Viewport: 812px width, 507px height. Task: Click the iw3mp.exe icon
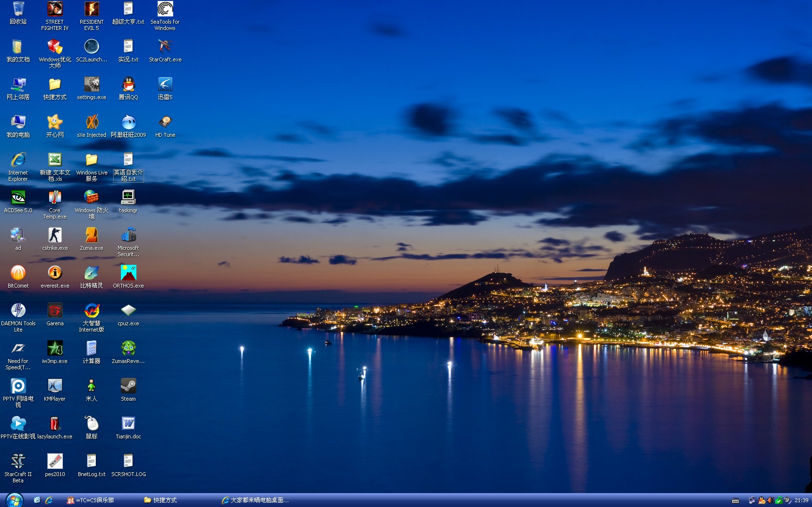pyautogui.click(x=55, y=352)
